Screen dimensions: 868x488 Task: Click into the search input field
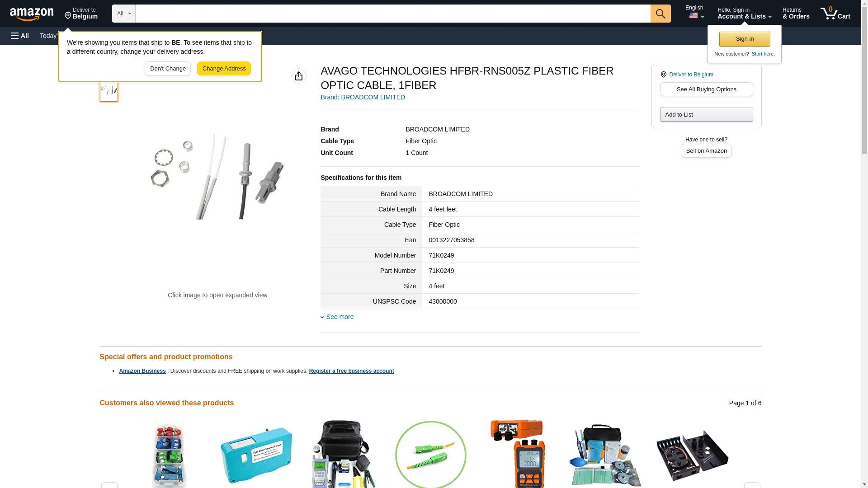pyautogui.click(x=393, y=14)
